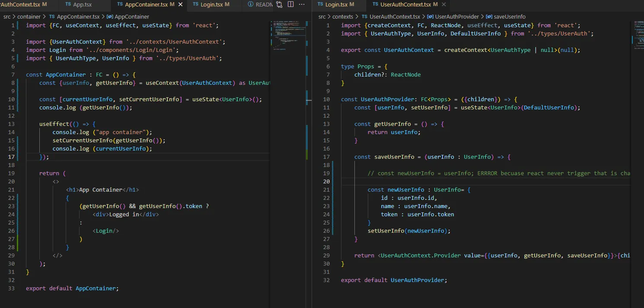
Task: Click 'src' in the right breadcrumb
Action: 323,16
